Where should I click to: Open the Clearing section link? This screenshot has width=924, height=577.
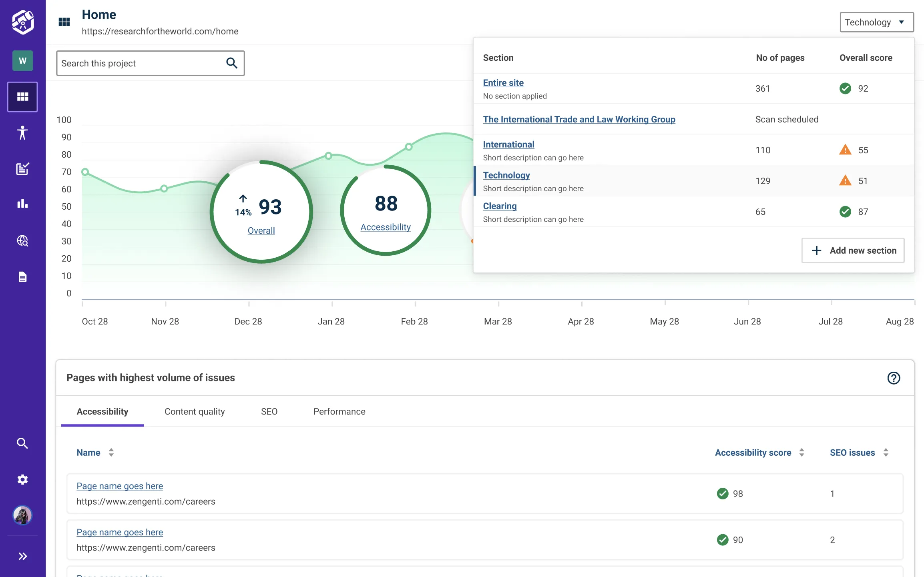(500, 206)
